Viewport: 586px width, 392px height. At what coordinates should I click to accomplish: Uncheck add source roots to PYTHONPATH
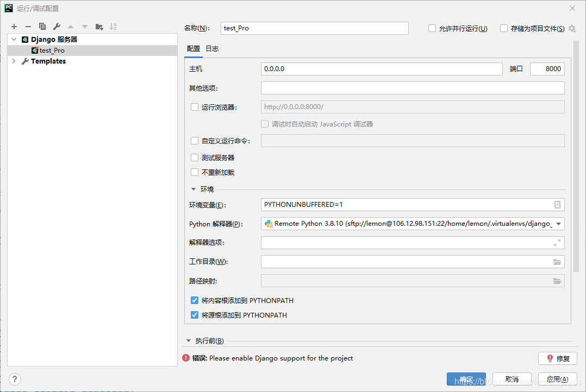tap(195, 315)
